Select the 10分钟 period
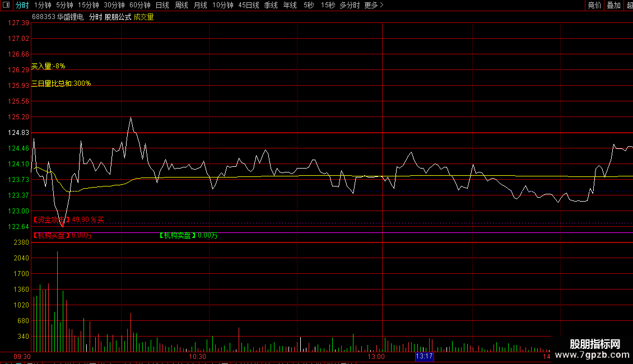The width and height of the screenshot is (633, 364). pyautogui.click(x=223, y=5)
